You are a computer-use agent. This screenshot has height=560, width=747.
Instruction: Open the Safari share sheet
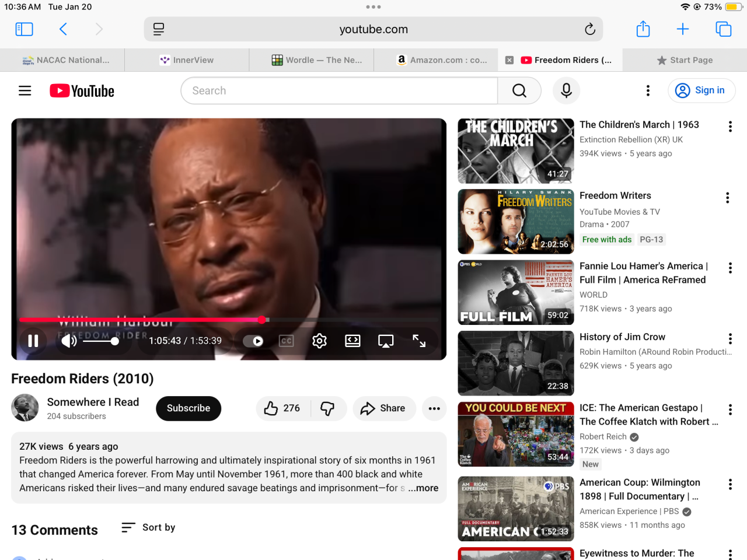coord(643,29)
